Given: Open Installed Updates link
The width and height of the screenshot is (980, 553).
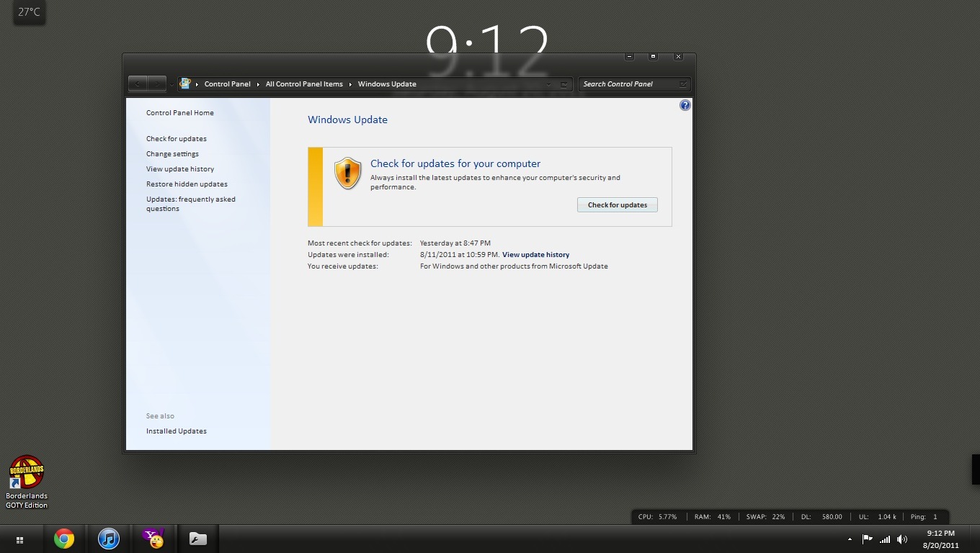Looking at the screenshot, I should click(177, 431).
